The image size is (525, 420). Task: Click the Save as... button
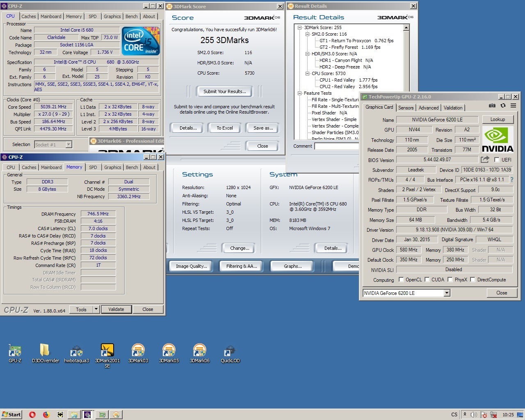pos(263,128)
